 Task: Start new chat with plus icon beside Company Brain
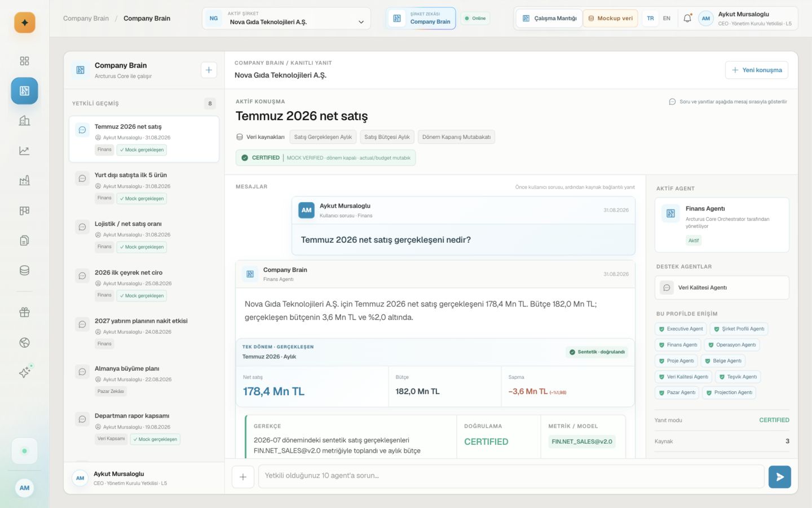pyautogui.click(x=209, y=70)
